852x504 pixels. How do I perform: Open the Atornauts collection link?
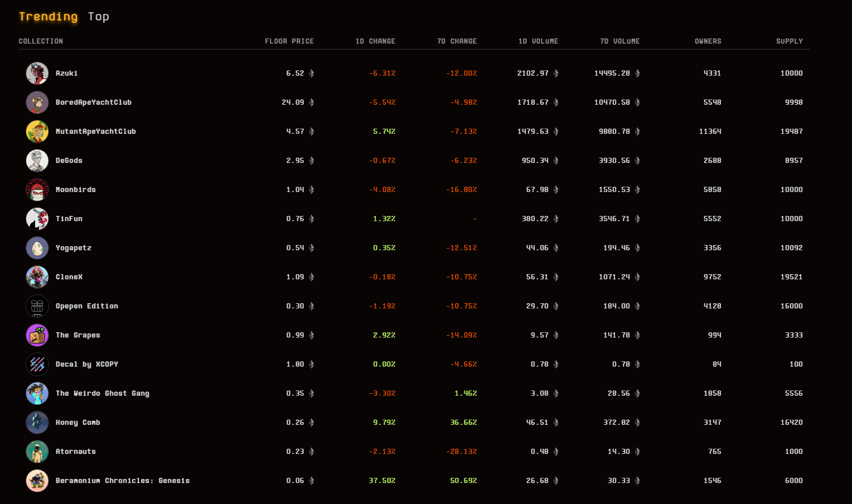pos(76,452)
